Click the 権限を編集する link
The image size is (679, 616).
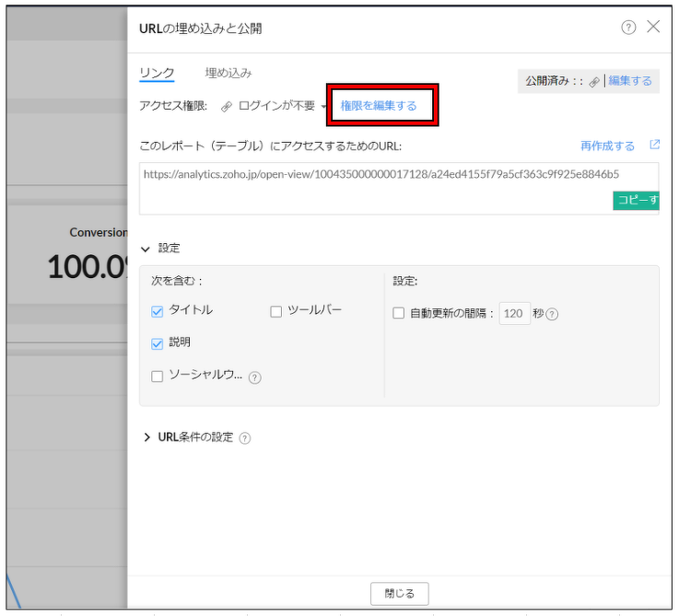379,106
